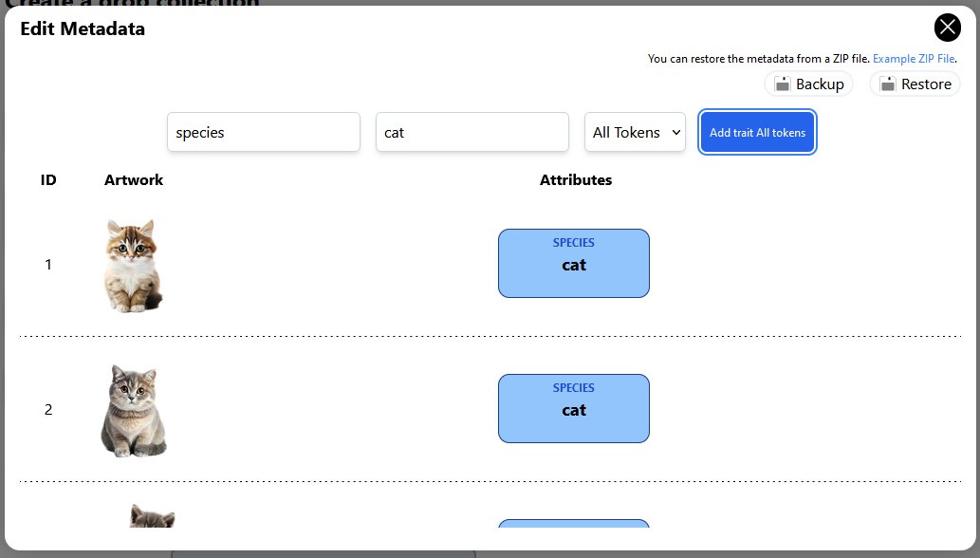Click the Edit Metadata dialog title

(83, 28)
